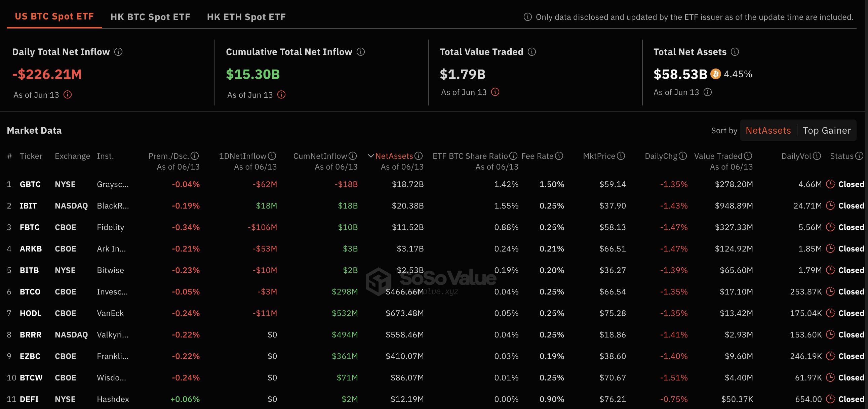Sort by NetAssets option

point(768,131)
